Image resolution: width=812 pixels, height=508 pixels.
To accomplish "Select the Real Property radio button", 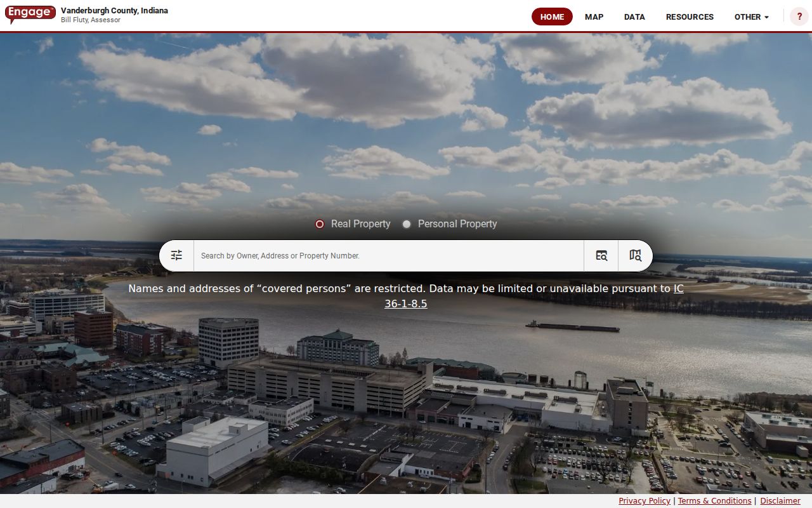I will pos(320,224).
